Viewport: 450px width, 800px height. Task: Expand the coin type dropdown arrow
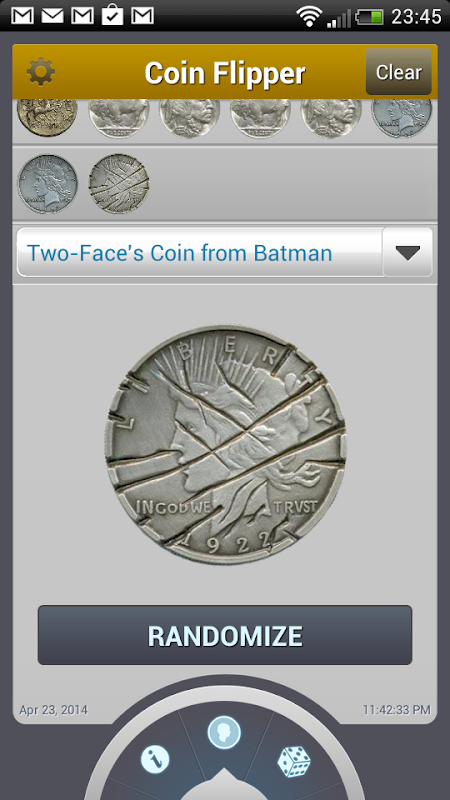407,253
